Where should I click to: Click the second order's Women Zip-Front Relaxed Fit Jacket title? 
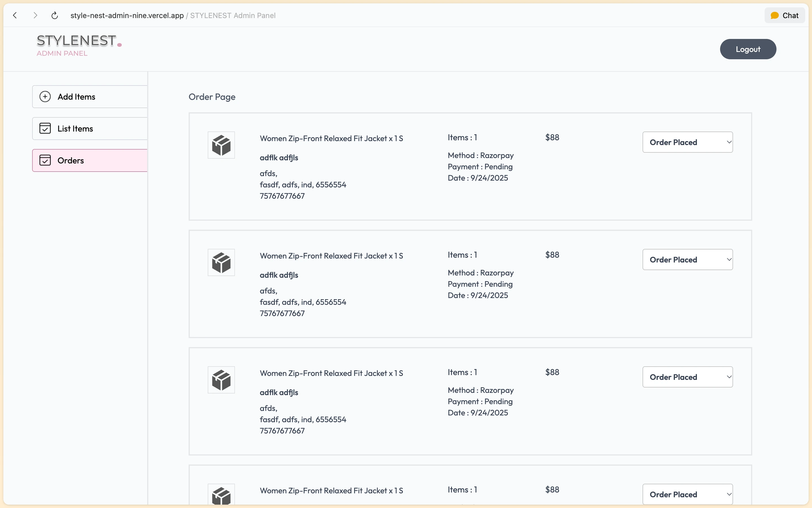coord(331,256)
